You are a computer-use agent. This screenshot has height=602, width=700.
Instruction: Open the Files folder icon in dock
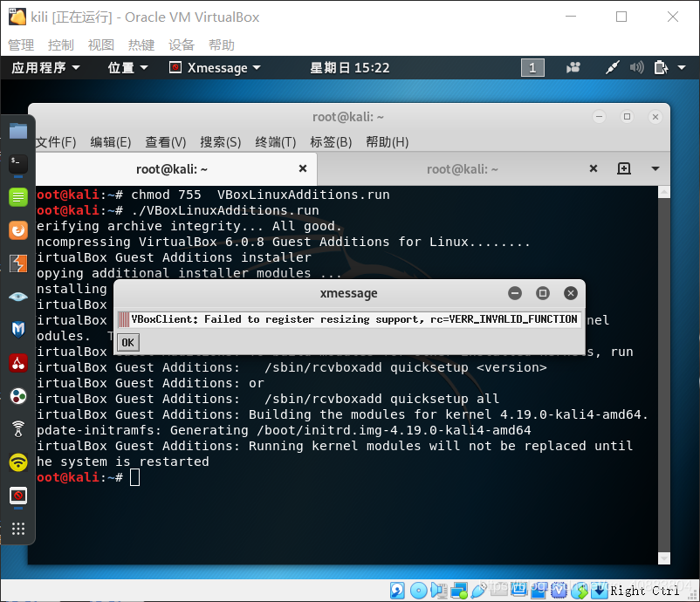18,131
